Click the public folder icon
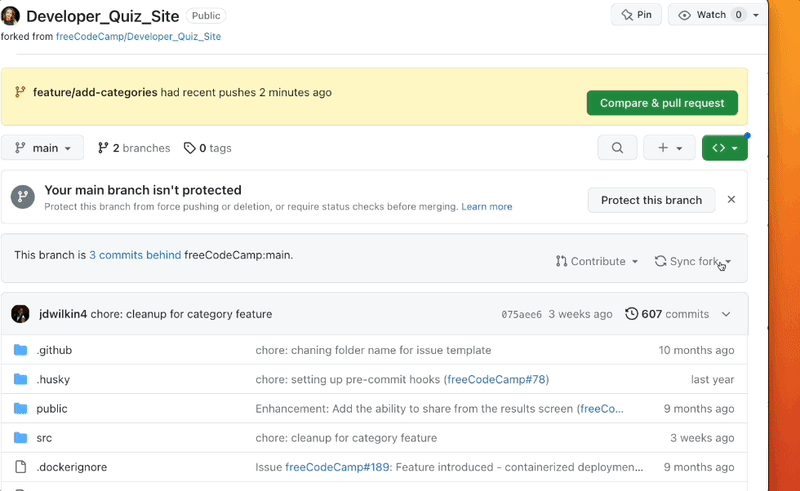This screenshot has height=491, width=800. coord(20,409)
